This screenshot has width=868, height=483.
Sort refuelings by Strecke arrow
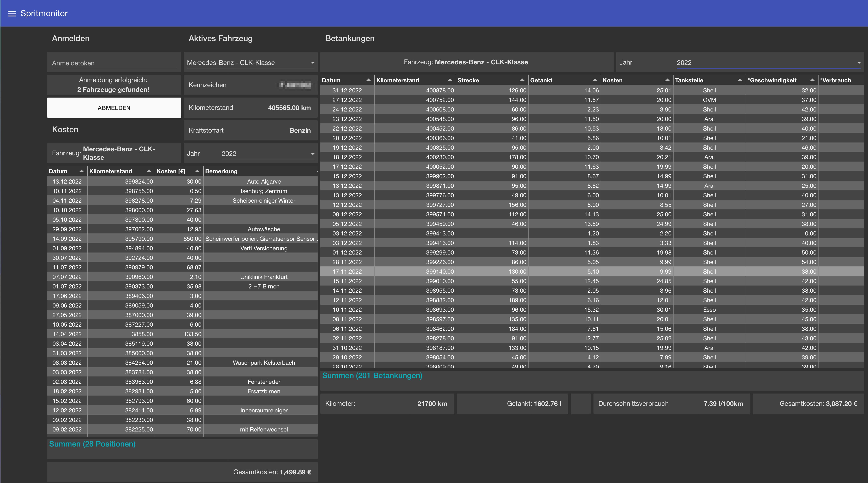tap(522, 80)
